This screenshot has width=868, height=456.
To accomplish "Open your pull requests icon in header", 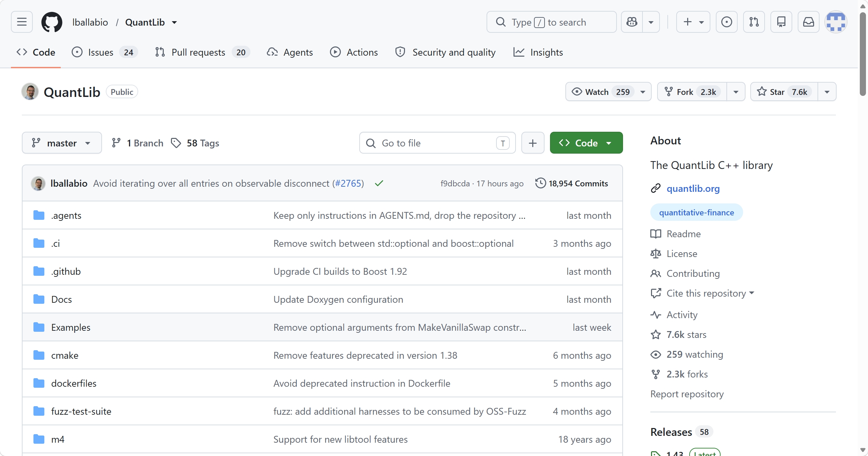I will click(754, 22).
